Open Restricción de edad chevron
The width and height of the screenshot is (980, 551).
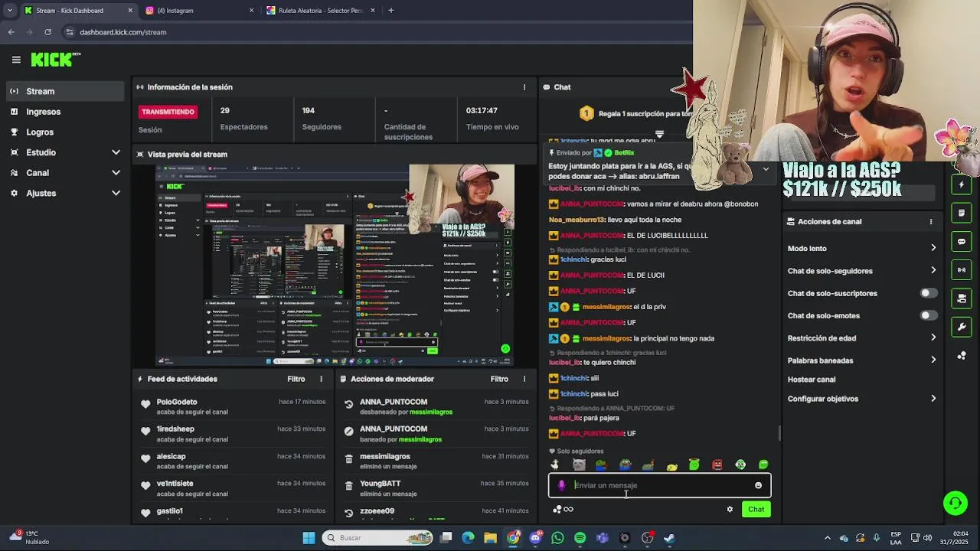(x=933, y=337)
